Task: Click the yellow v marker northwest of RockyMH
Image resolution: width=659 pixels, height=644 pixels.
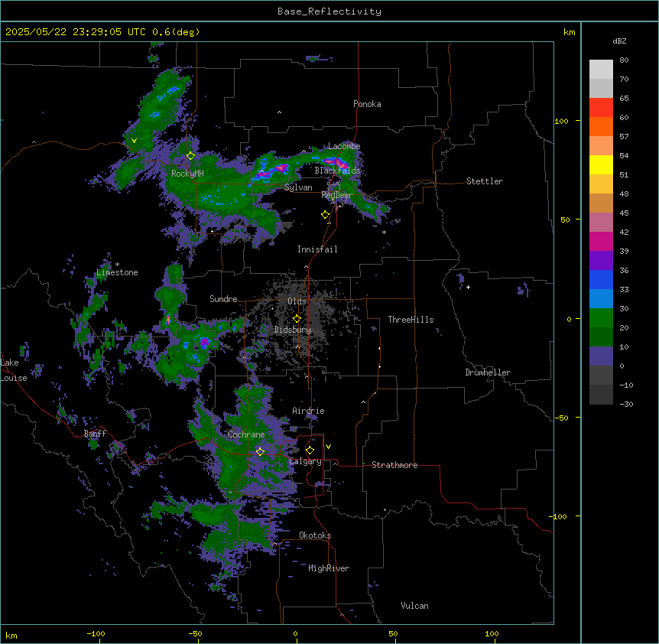Action: [x=134, y=141]
